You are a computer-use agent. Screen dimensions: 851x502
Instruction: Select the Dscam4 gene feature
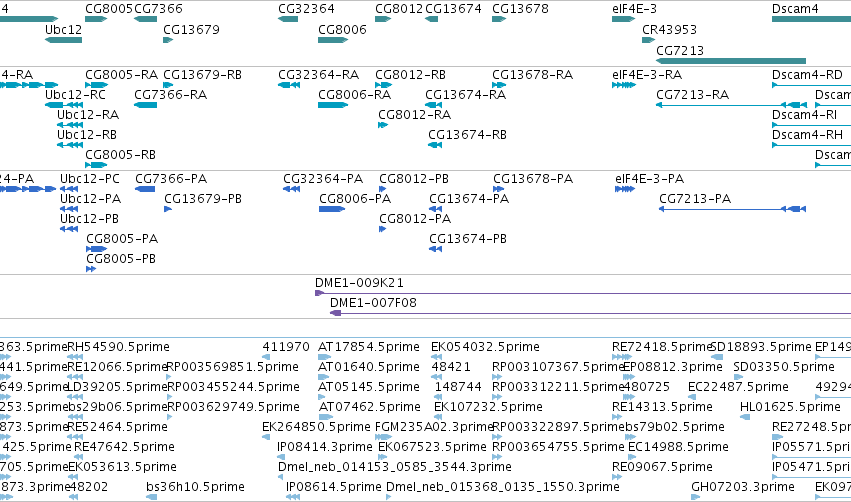(x=811, y=19)
